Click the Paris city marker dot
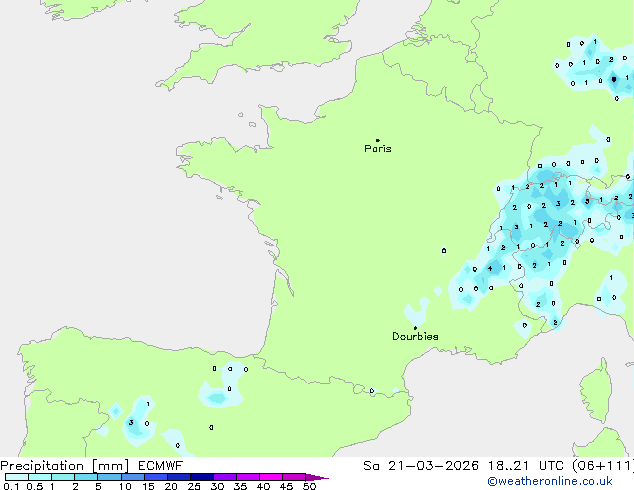The height and width of the screenshot is (490, 634). click(x=377, y=141)
